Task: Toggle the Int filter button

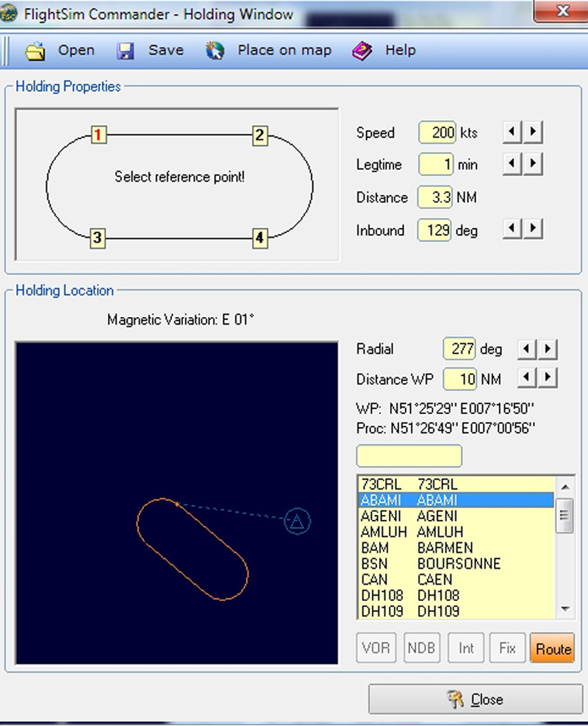Action: pos(466,648)
